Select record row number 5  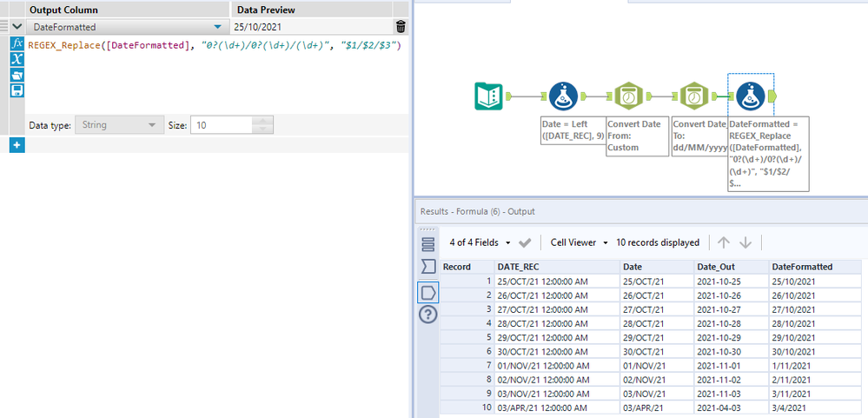[x=467, y=337]
